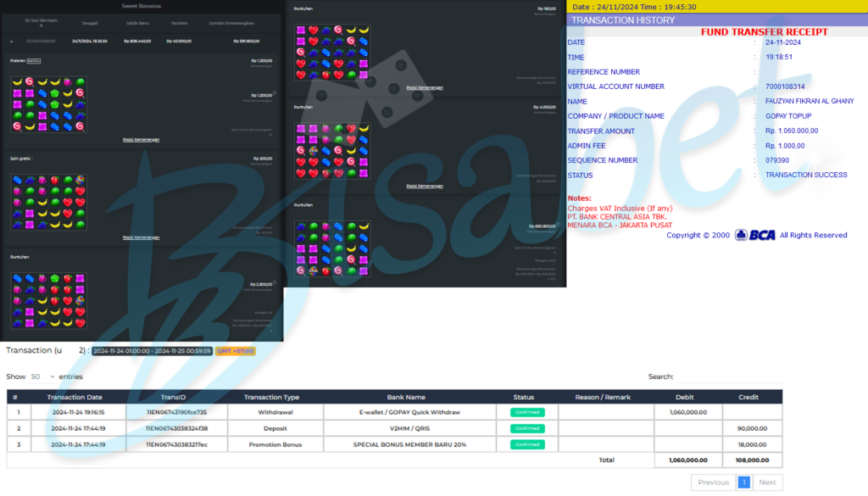This screenshot has width=868, height=496.
Task: Click the Putaran slot grid image
Action: click(x=48, y=104)
